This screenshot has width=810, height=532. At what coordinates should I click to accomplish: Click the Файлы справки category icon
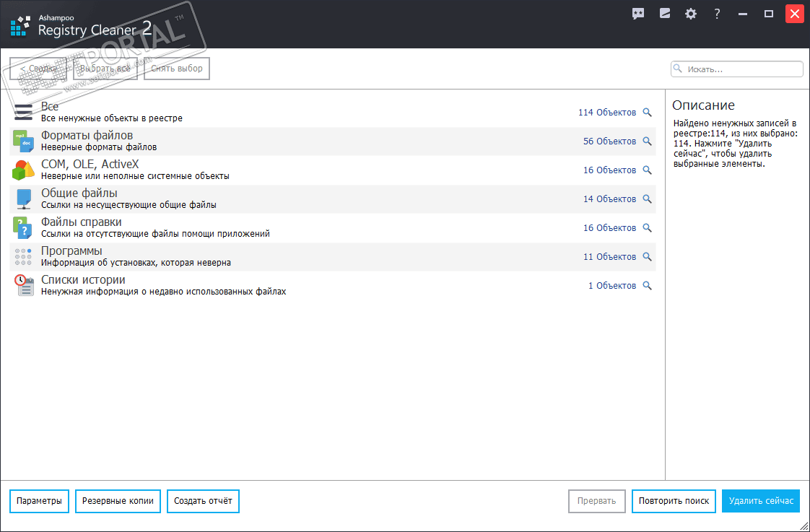(x=23, y=228)
